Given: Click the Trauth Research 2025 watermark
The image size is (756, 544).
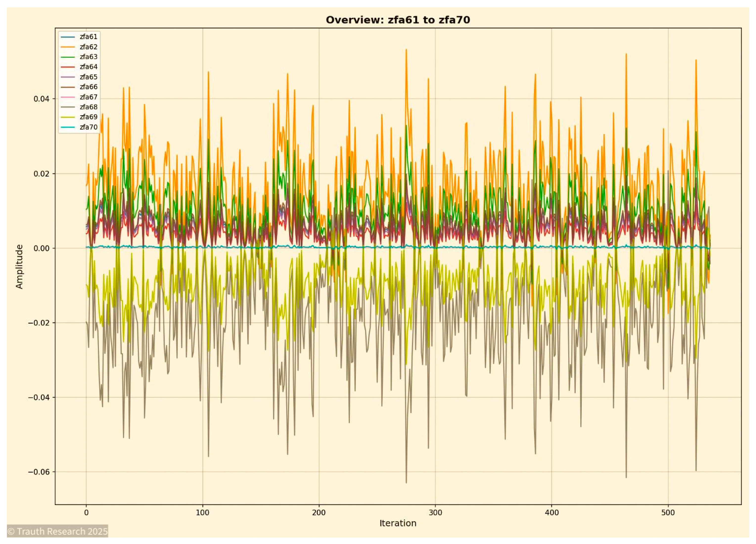Looking at the screenshot, I should (57, 532).
